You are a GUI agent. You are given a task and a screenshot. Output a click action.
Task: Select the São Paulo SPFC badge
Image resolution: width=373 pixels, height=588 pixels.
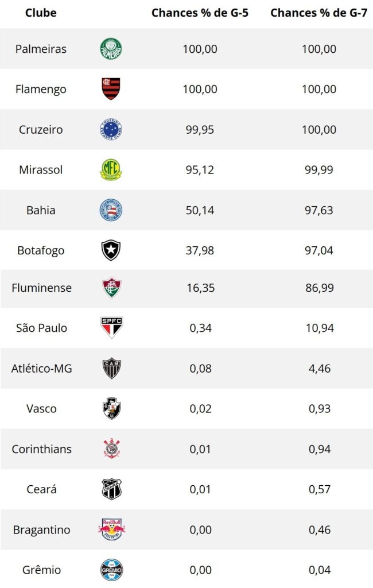[111, 328]
